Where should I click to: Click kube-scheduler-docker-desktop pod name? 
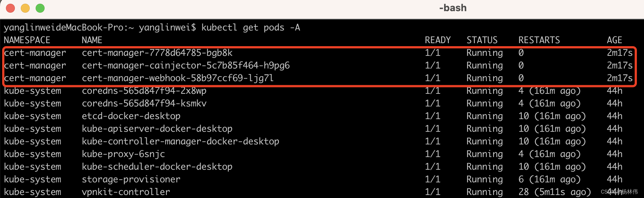coord(157,167)
